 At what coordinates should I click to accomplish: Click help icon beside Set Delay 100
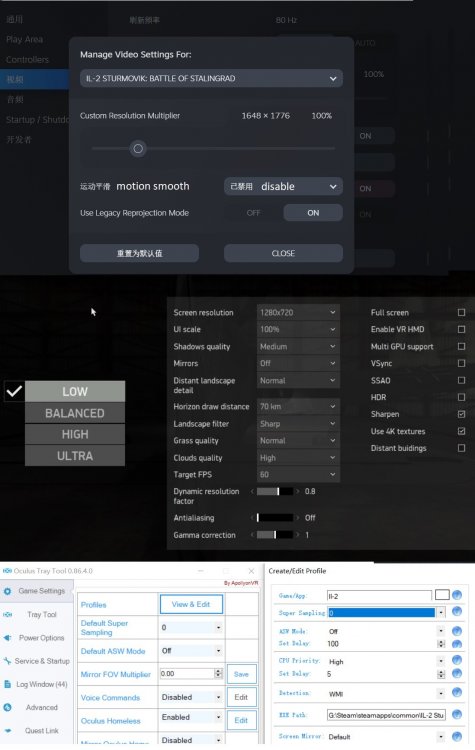pyautogui.click(x=457, y=644)
